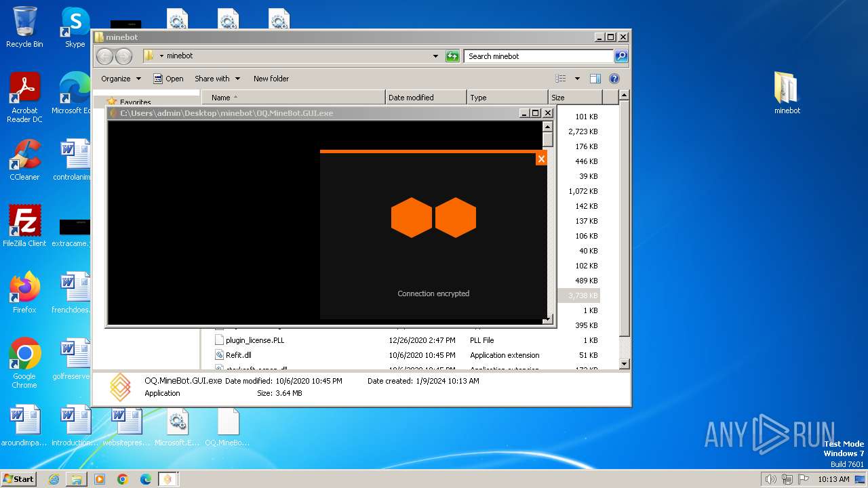Expand breadcrumb arrow before minebot
This screenshot has width=868, height=488.
tap(161, 56)
